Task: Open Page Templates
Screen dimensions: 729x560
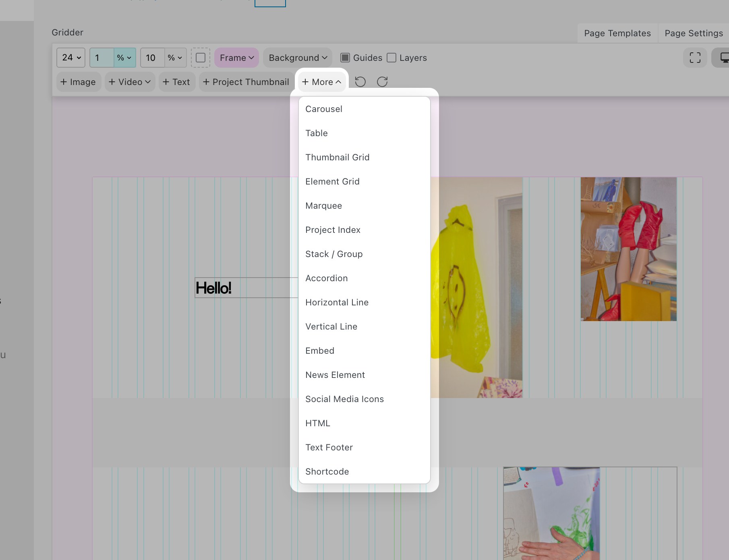Action: 617,33
